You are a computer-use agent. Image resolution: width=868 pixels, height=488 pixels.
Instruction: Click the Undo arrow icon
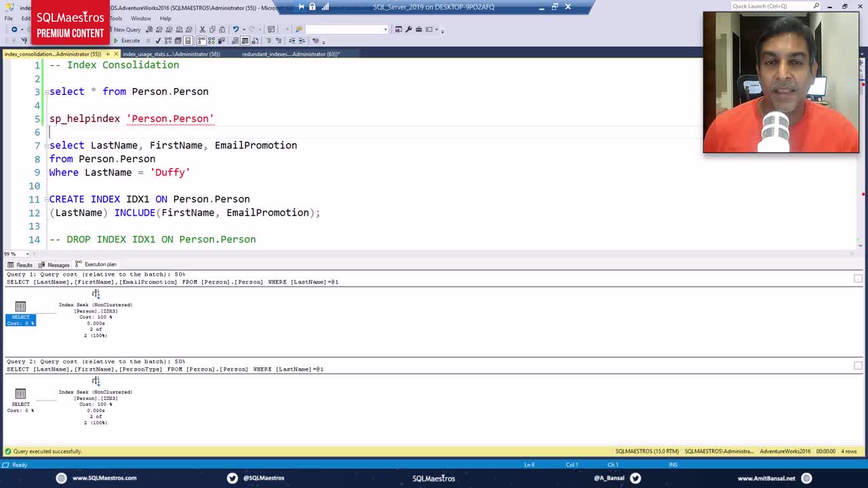click(235, 30)
